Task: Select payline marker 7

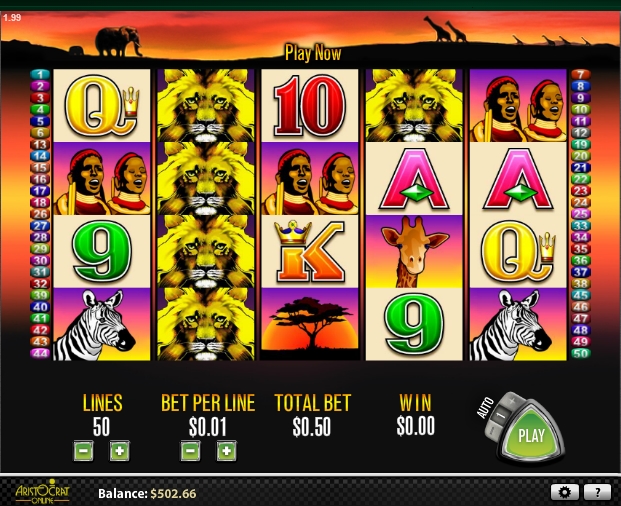Action: tap(581, 74)
